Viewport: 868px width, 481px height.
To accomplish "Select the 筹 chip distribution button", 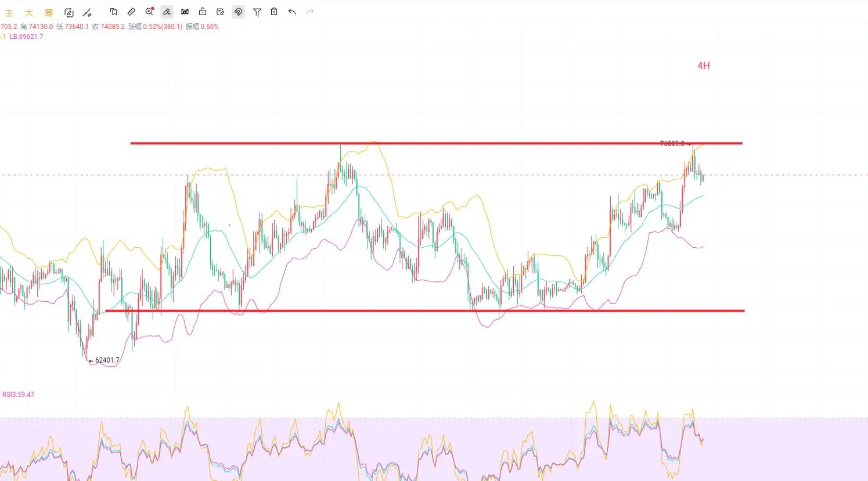I will [49, 12].
